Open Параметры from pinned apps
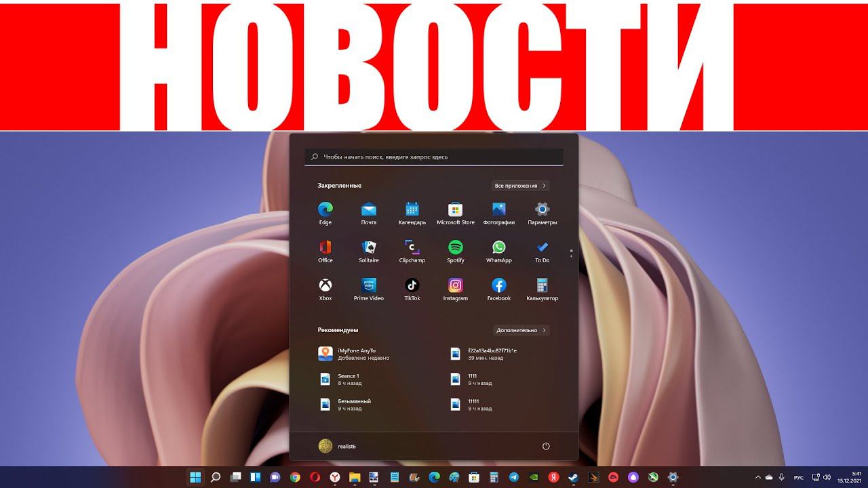This screenshot has height=488, width=868. coord(542,213)
